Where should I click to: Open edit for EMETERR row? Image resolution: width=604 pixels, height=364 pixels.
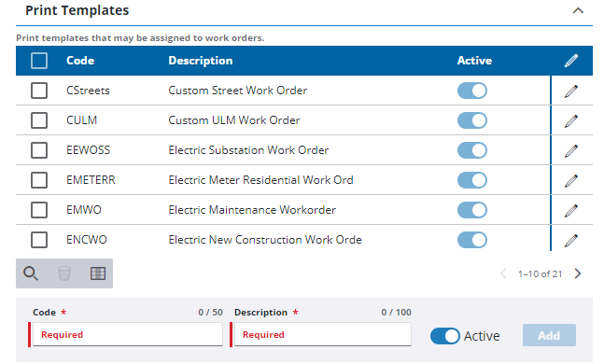571,181
